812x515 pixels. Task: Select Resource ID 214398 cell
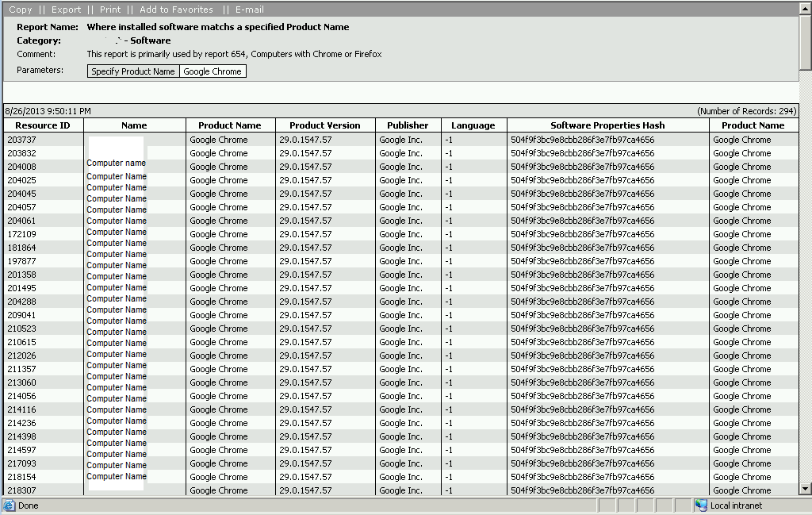point(44,436)
